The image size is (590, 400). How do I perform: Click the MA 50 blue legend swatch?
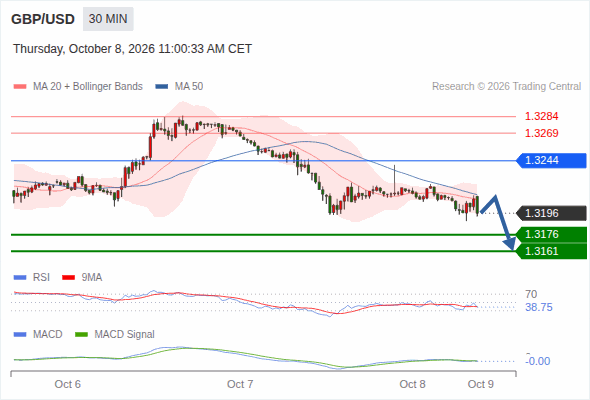(x=162, y=87)
